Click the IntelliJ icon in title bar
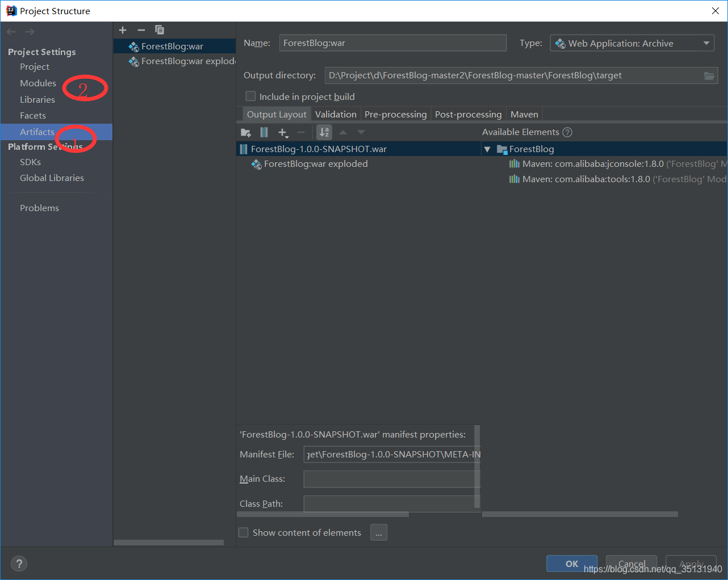The height and width of the screenshot is (580, 728). point(11,11)
